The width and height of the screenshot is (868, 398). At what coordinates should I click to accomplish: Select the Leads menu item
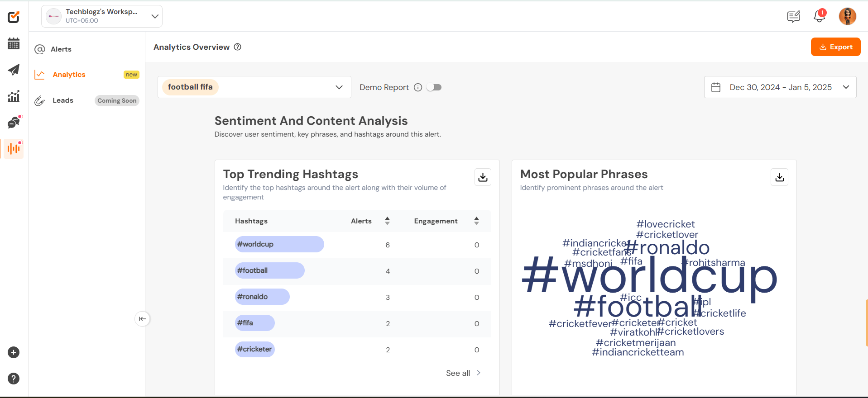(63, 100)
